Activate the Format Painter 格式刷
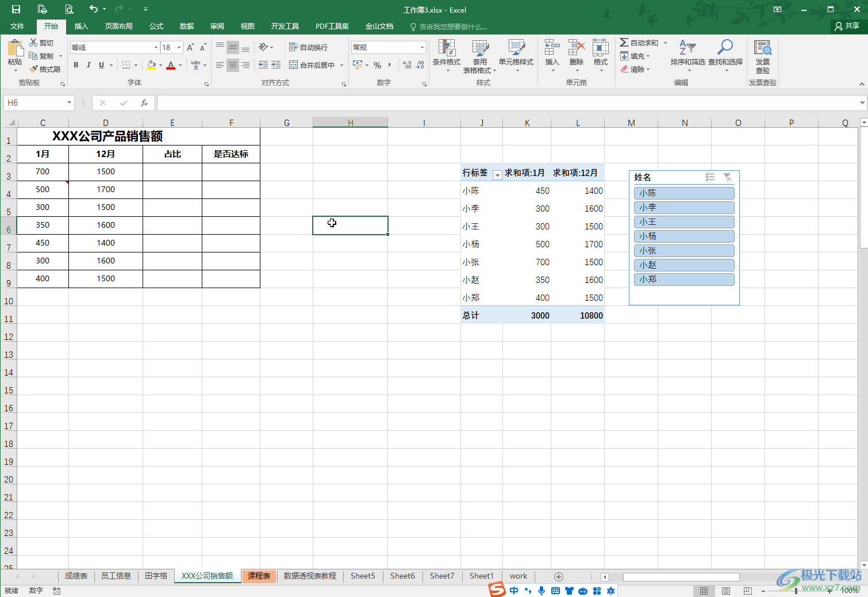Viewport: 868px width, 597px height. tap(45, 69)
